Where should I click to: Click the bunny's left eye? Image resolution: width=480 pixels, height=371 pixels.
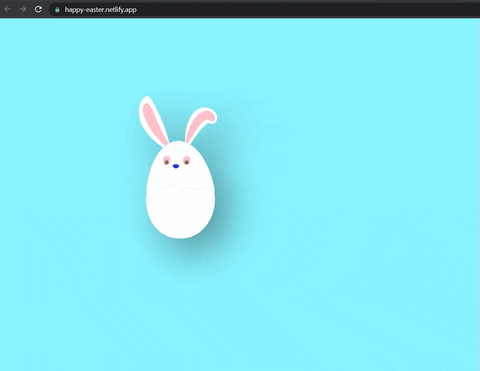(167, 161)
